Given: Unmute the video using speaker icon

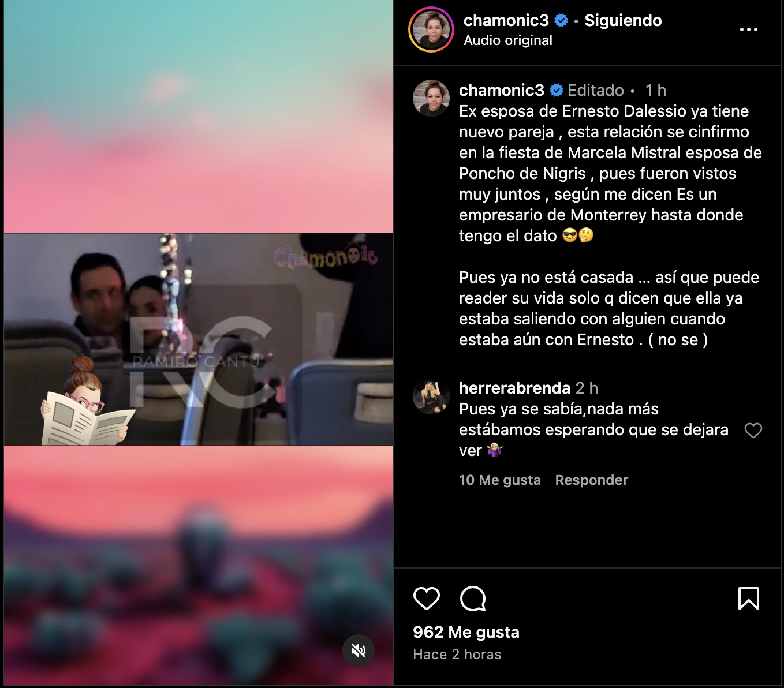Looking at the screenshot, I should (359, 650).
